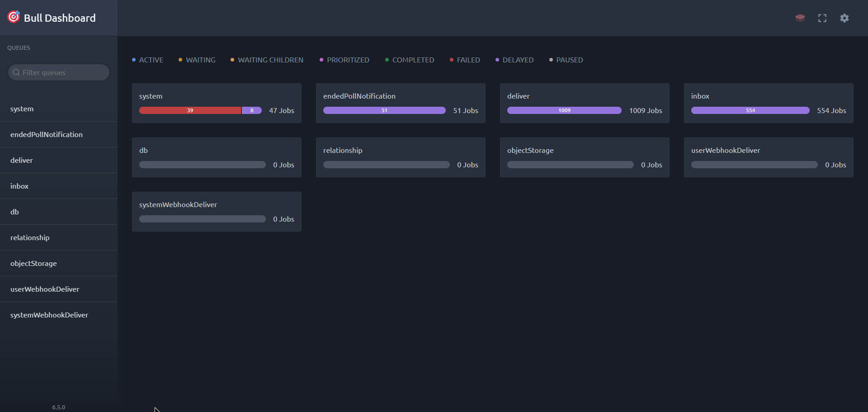
Task: Open endedPollNotification in sidebar list
Action: (x=47, y=135)
